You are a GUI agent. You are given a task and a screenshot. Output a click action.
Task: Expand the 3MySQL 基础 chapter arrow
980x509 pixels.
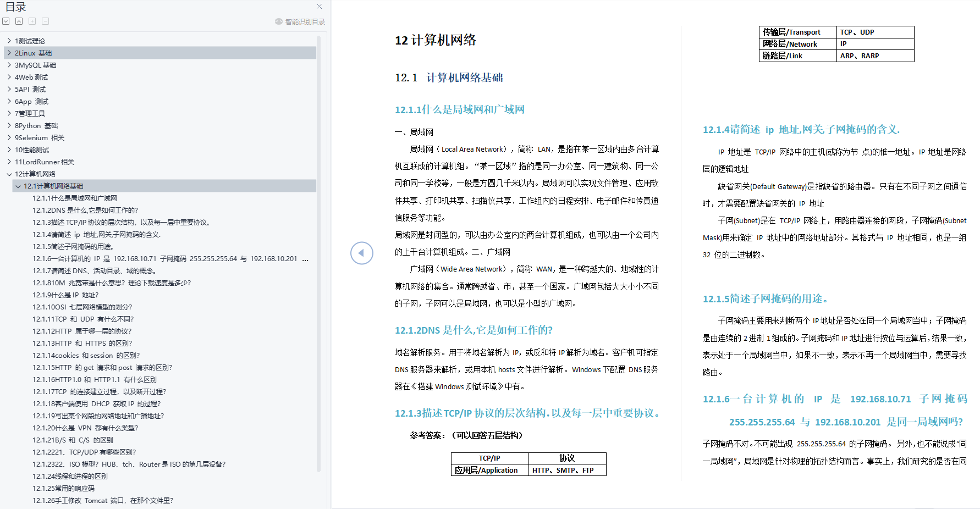tap(9, 65)
